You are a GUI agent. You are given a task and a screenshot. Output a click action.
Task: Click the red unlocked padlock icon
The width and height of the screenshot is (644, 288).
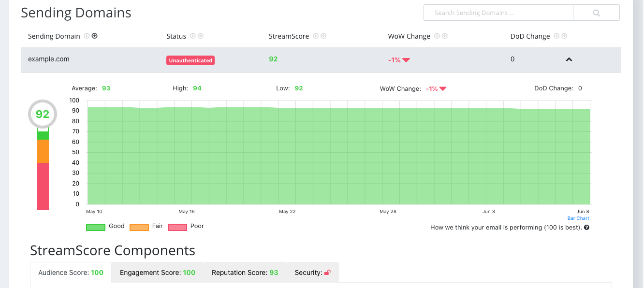coord(327,273)
